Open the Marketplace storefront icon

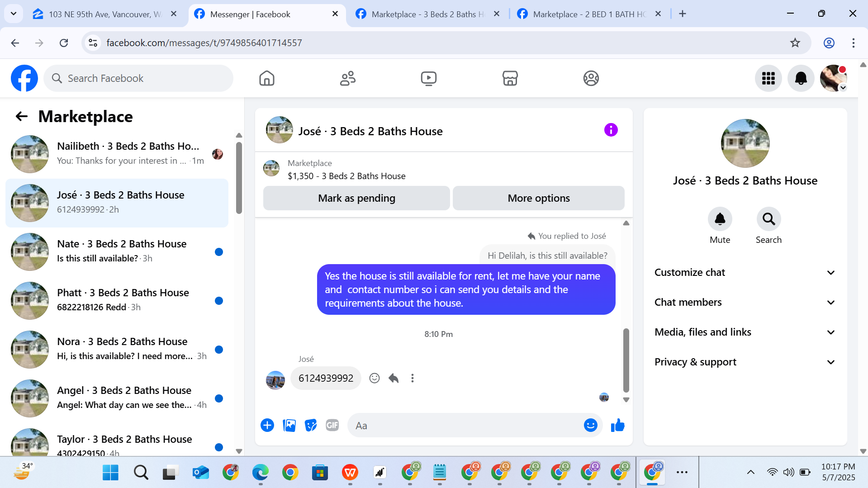(510, 78)
